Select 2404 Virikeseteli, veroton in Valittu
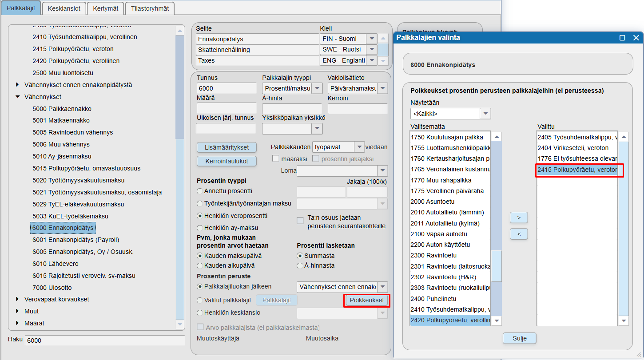Viewport: 644px width, 360px height. tap(577, 148)
